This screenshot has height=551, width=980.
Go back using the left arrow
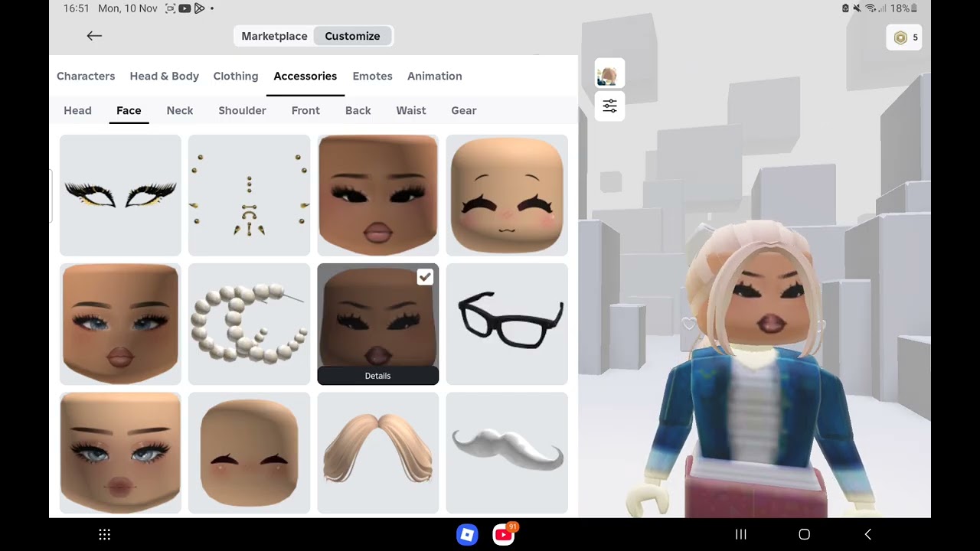[94, 36]
